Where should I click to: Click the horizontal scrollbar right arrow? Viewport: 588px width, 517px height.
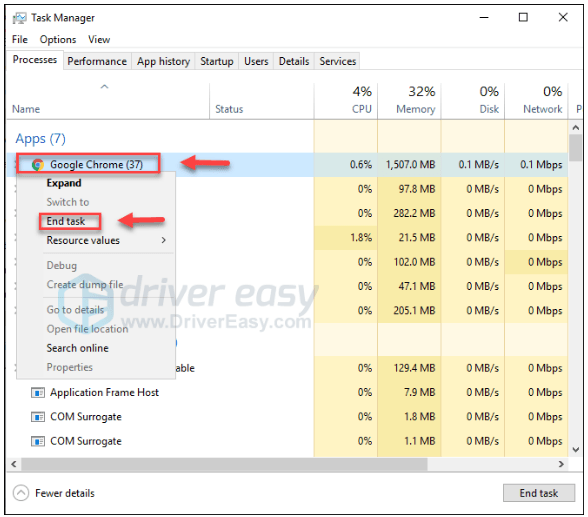coord(561,464)
